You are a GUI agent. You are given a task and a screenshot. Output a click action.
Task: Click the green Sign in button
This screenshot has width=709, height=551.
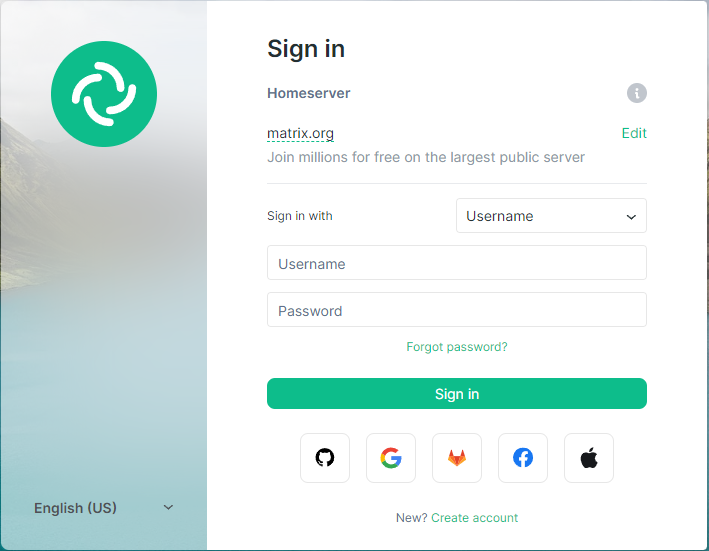[457, 394]
